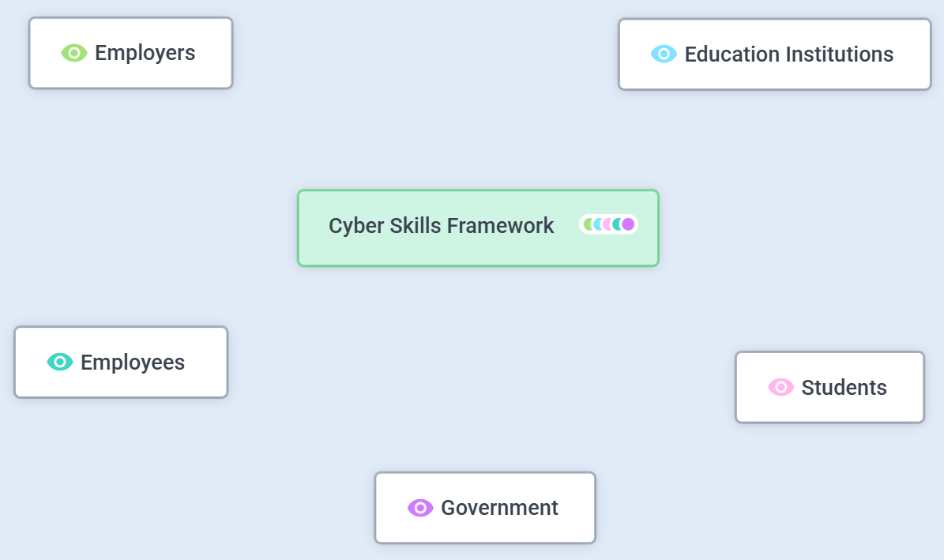Viewport: 944px width, 560px height.
Task: Hide the Education Institutions stakeholder via eye icon
Action: point(664,54)
